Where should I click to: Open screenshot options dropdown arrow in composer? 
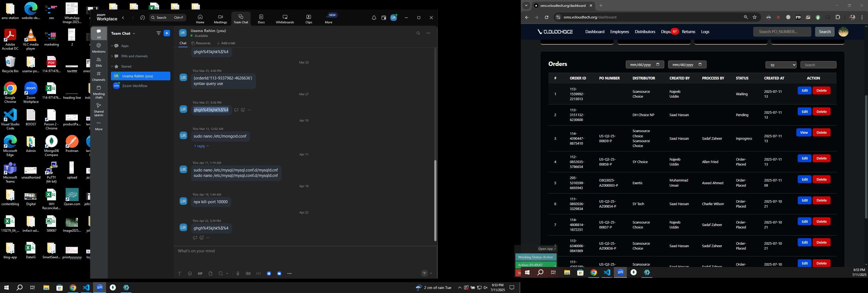point(228,273)
